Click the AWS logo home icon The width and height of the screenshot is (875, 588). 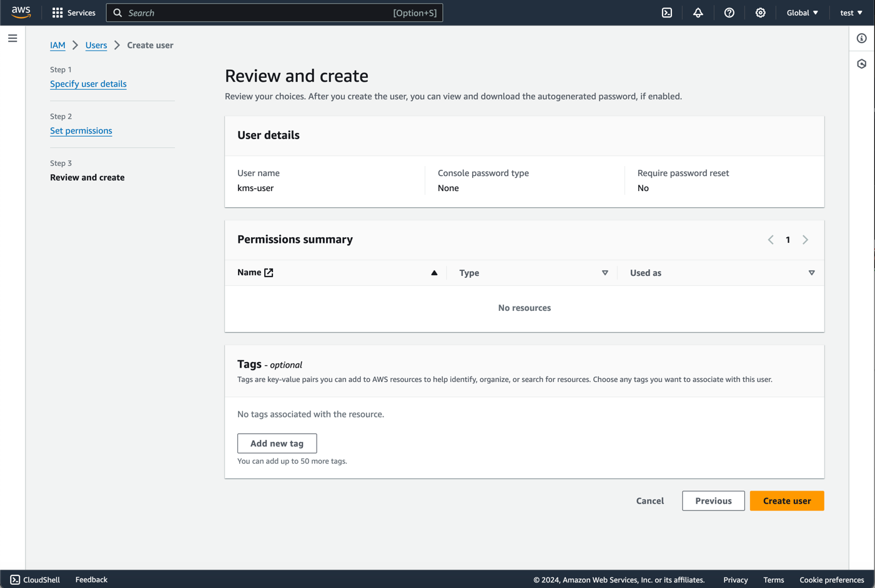[x=21, y=12]
